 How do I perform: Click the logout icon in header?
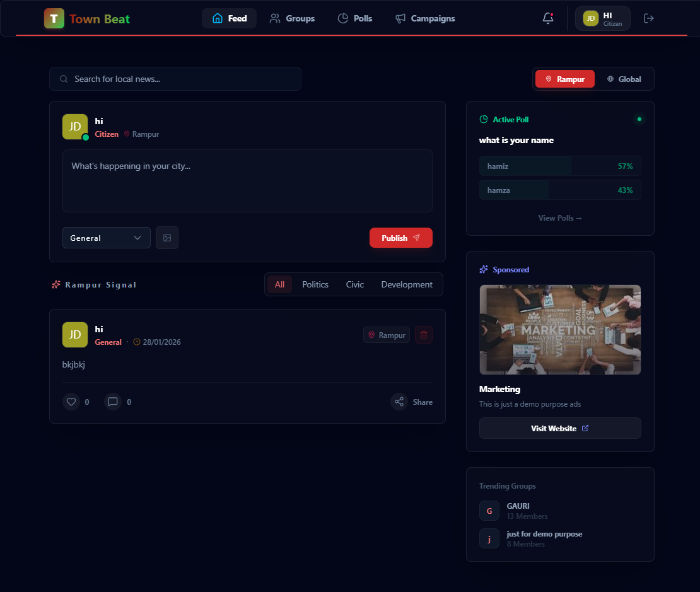click(x=649, y=18)
